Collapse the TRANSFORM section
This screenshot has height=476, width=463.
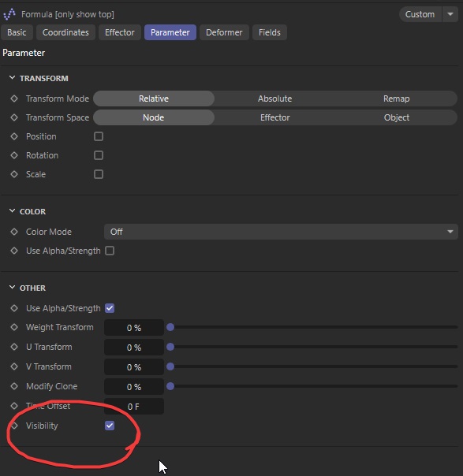12,78
